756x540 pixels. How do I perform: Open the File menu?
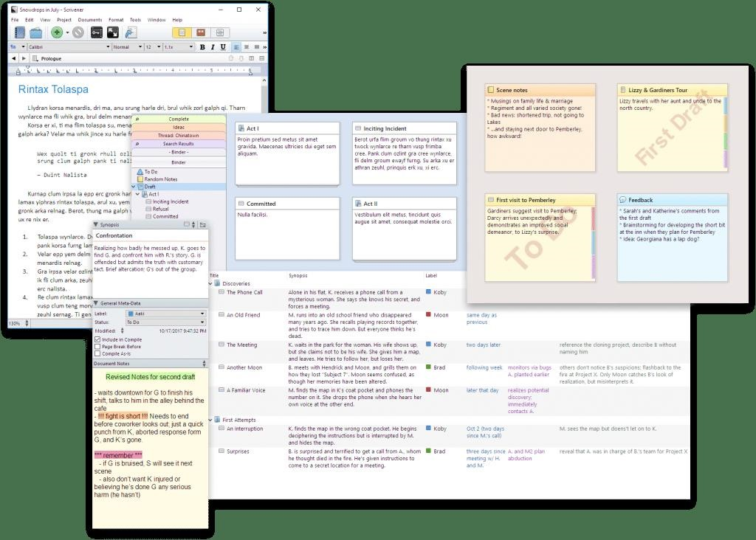click(15, 20)
